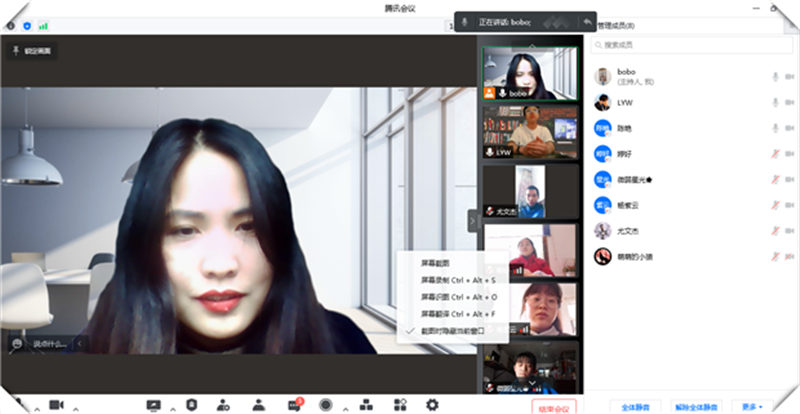Click the pin 锁定画面 button
This screenshot has height=414, width=800.
tap(32, 51)
